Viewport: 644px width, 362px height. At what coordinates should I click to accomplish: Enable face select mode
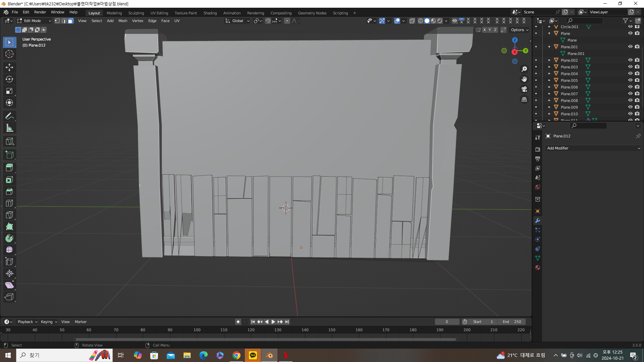click(71, 21)
